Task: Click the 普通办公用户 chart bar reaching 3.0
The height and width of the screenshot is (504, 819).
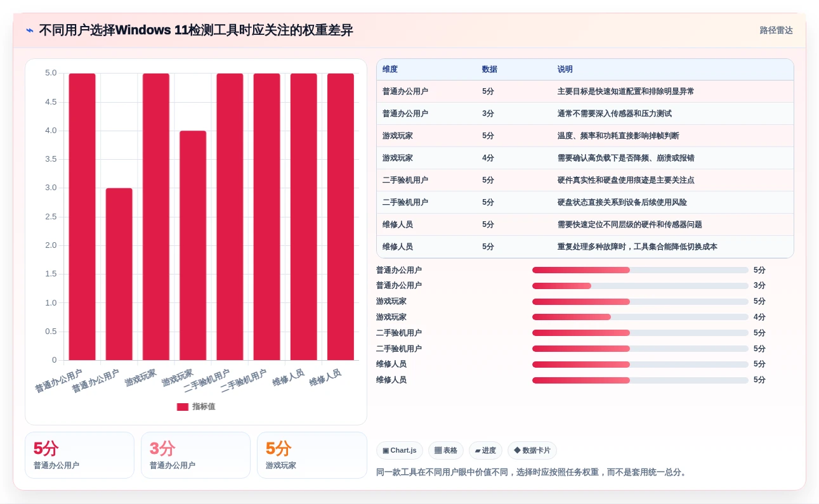Action: click(119, 274)
